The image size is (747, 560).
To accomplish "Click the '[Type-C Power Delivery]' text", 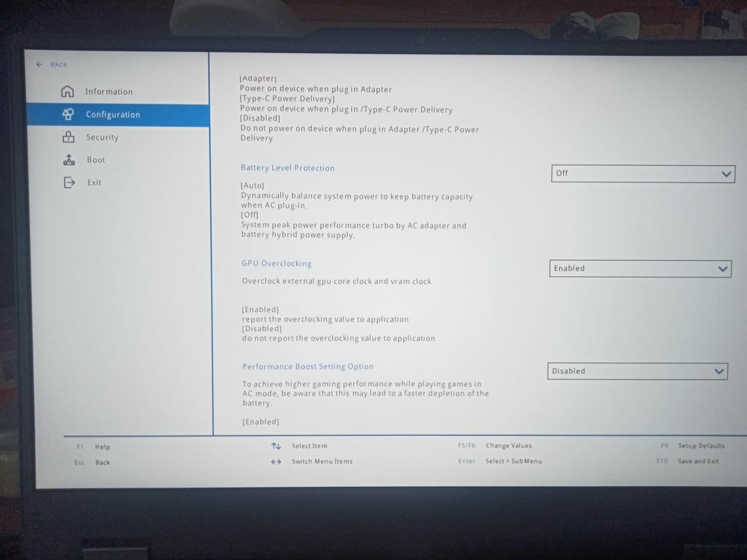I will tap(287, 99).
